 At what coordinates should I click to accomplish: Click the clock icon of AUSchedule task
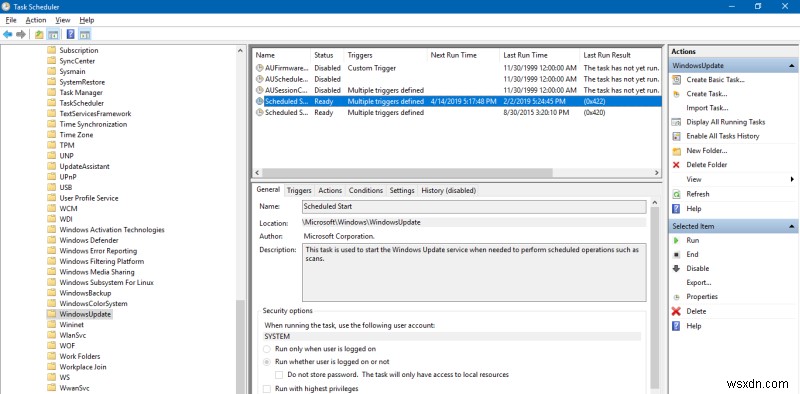tap(259, 79)
